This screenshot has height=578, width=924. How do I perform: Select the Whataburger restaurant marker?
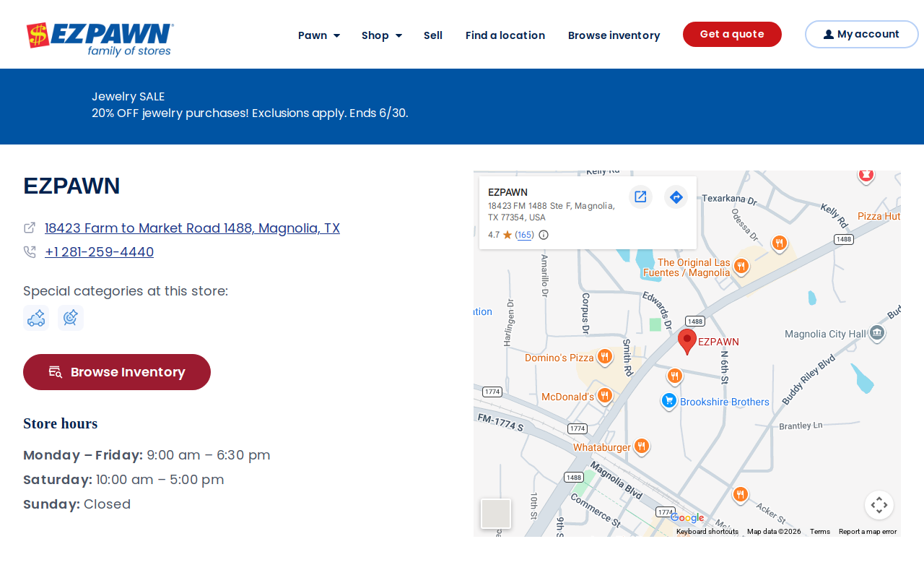coord(641,447)
